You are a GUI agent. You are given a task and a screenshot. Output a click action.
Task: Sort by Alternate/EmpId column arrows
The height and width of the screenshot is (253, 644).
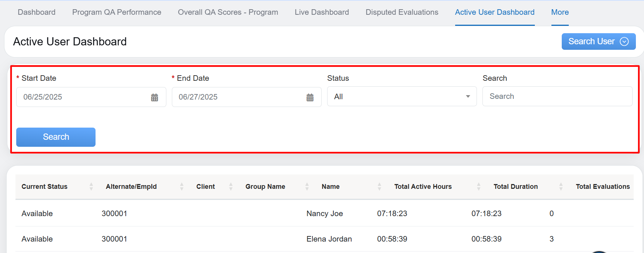181,187
